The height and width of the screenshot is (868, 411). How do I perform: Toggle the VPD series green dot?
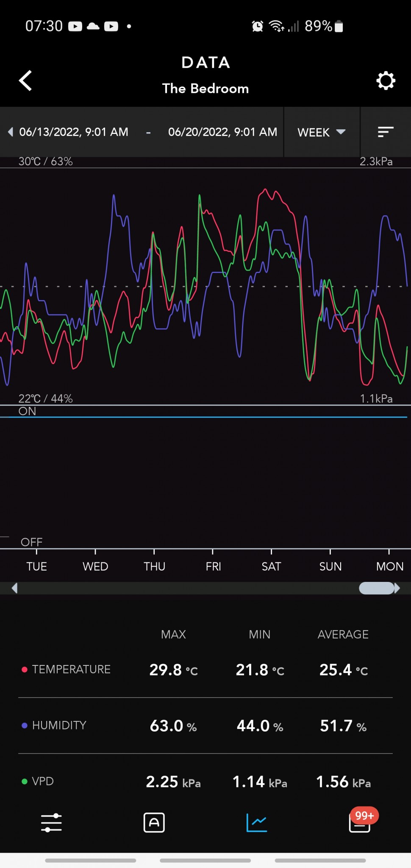point(25,782)
